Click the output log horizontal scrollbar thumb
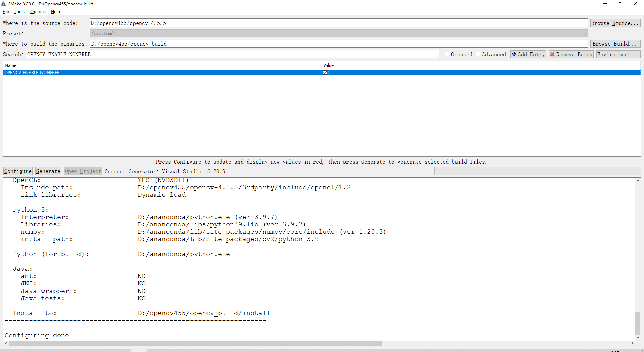 click(x=196, y=343)
